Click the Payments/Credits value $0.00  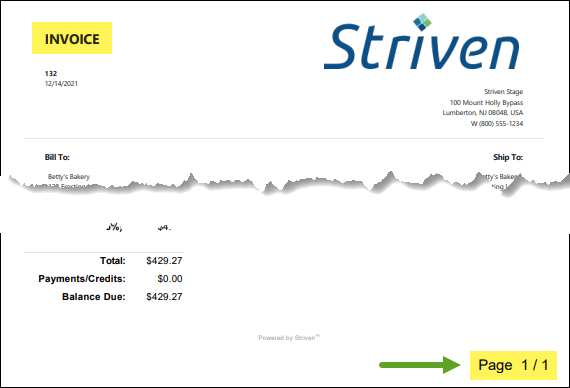pyautogui.click(x=170, y=279)
